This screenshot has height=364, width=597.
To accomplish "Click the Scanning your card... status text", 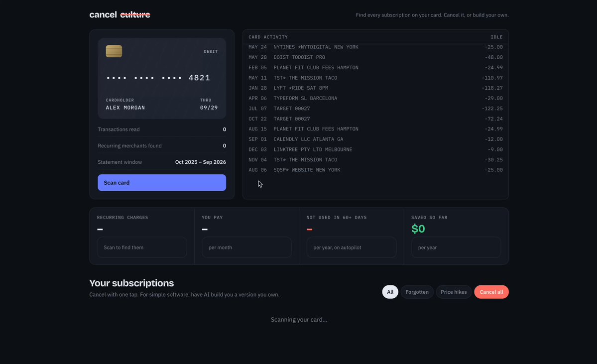I will click(299, 320).
